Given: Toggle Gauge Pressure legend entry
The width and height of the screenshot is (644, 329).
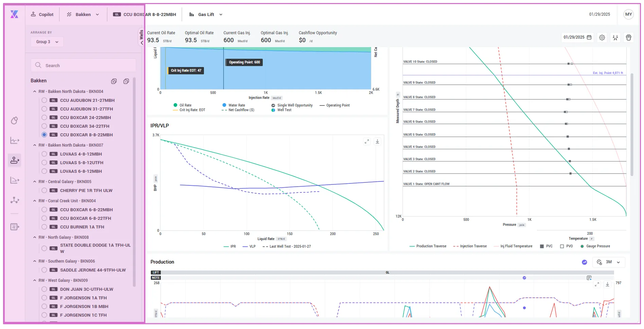Looking at the screenshot, I should 595,246.
